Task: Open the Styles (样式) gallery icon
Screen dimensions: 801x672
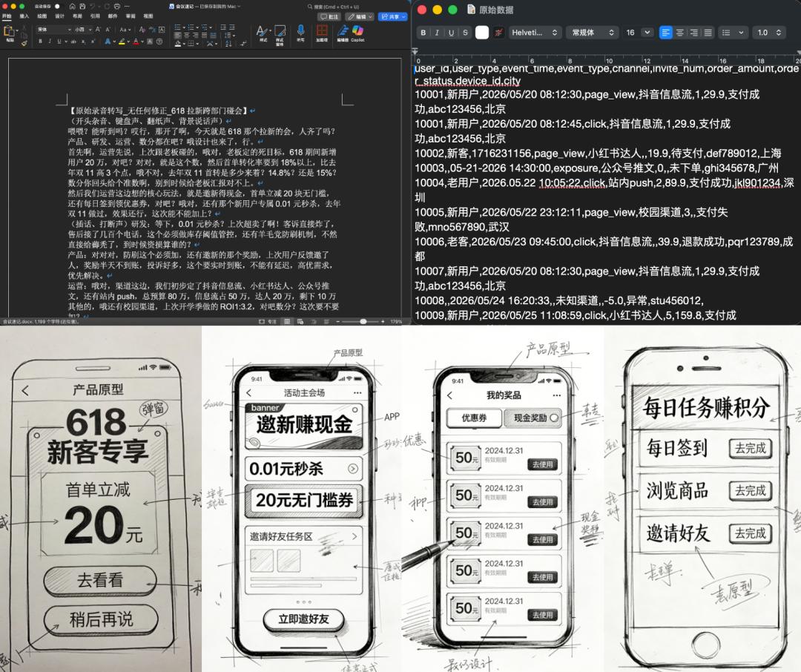Action: pos(263,31)
